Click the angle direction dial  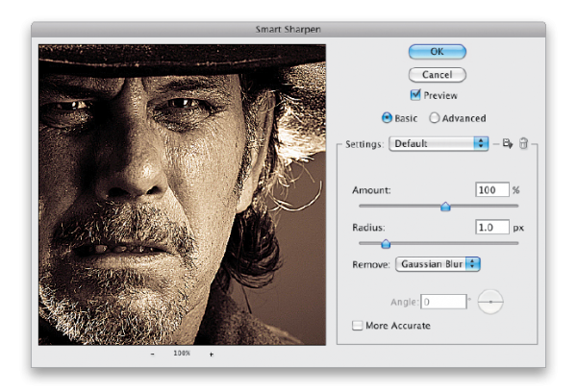(x=490, y=302)
